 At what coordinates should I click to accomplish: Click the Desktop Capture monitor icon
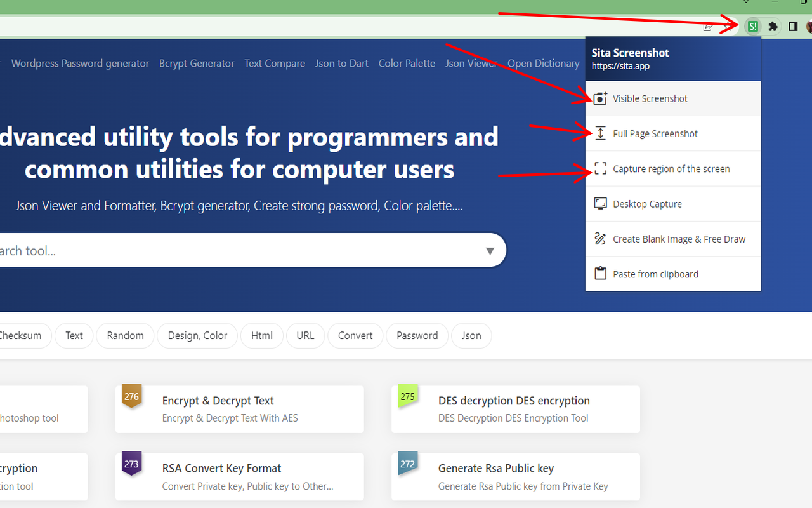(x=600, y=204)
